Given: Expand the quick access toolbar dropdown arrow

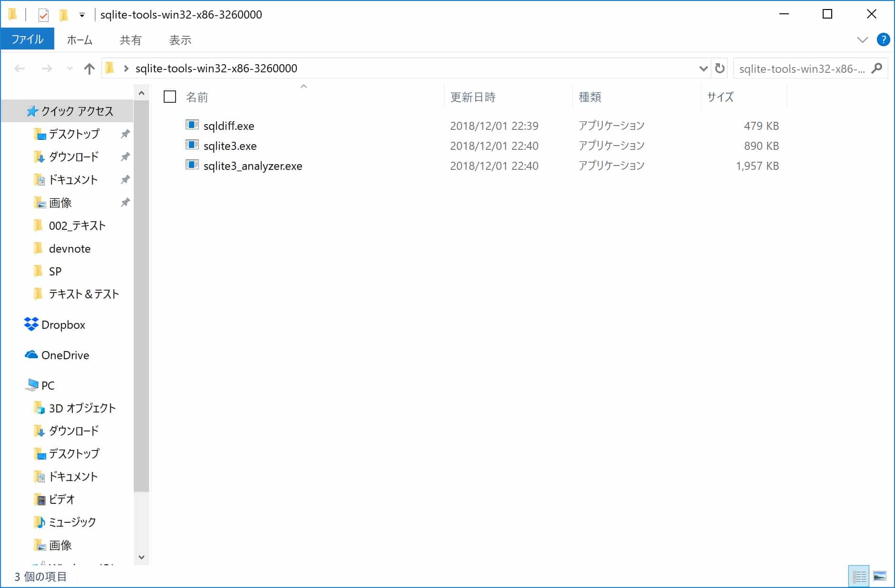Looking at the screenshot, I should pos(82,14).
